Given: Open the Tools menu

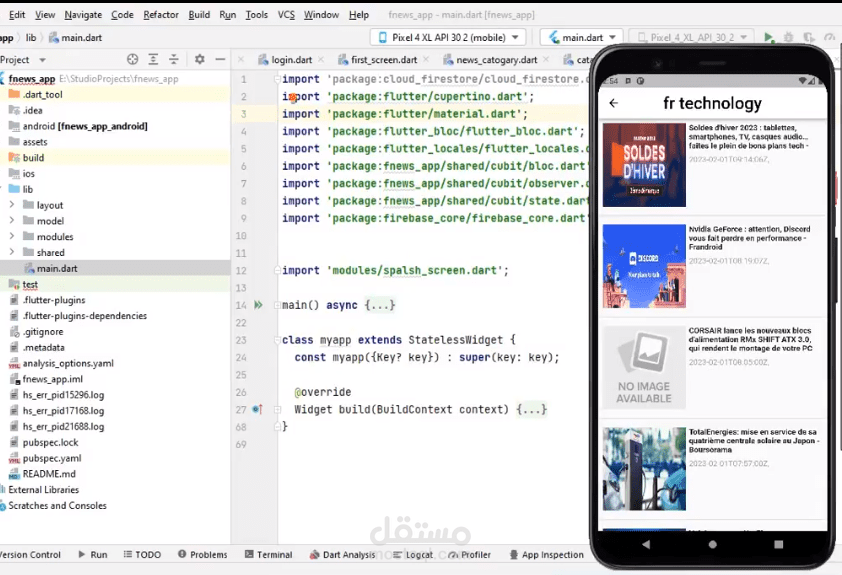Looking at the screenshot, I should tap(257, 14).
